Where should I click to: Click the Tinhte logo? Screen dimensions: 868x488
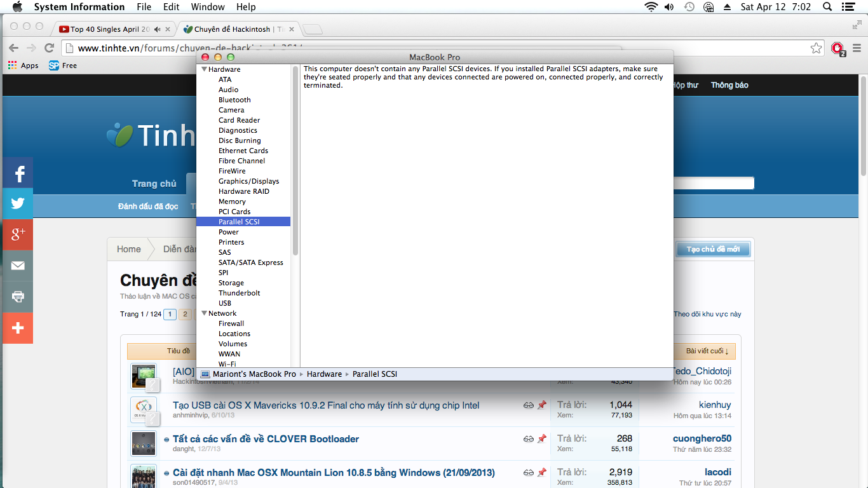(x=151, y=135)
